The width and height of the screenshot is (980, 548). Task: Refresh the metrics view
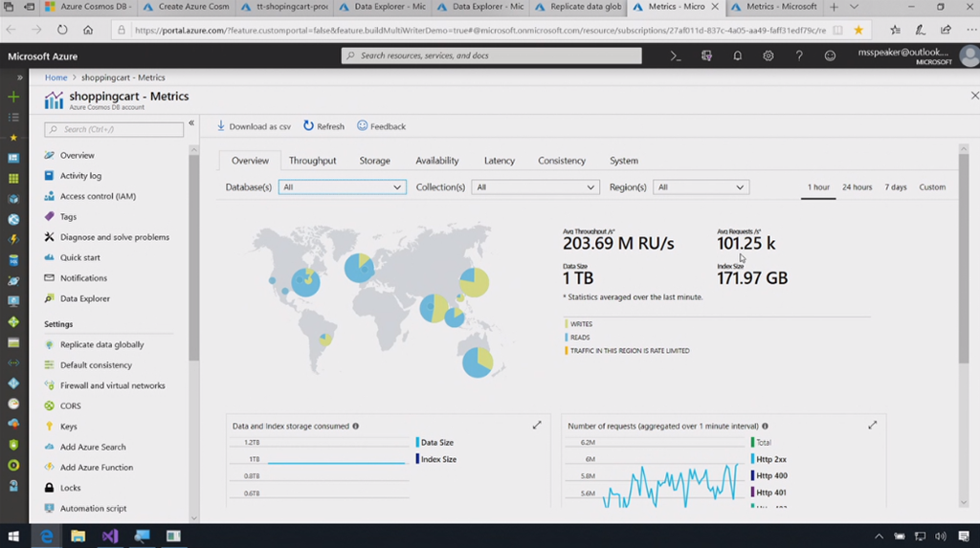(323, 126)
